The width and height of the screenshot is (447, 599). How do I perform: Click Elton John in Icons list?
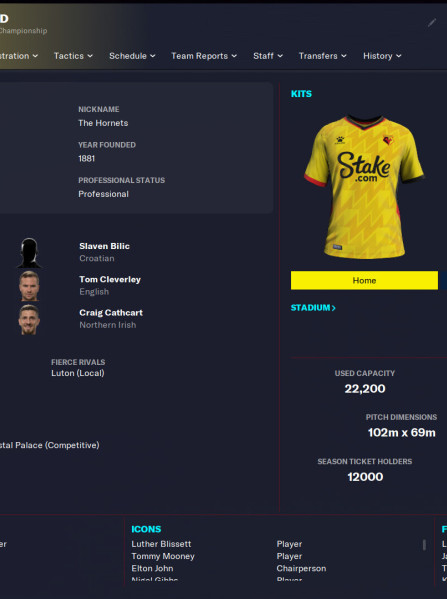(152, 568)
